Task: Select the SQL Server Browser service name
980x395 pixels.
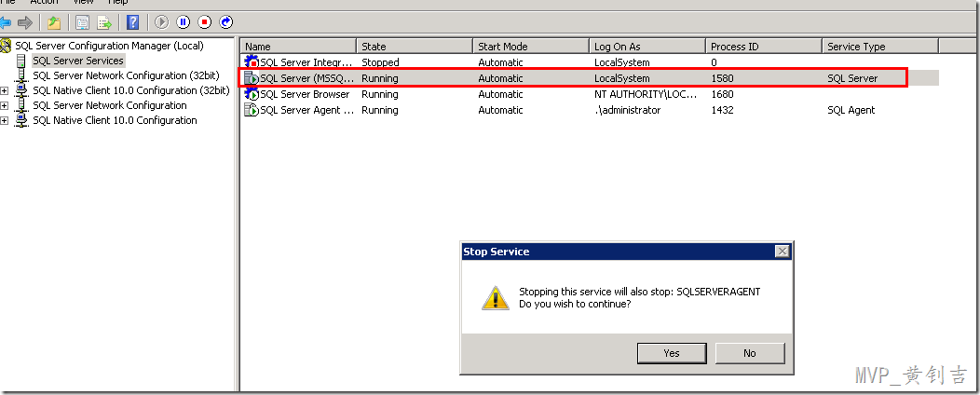Action: [x=305, y=94]
